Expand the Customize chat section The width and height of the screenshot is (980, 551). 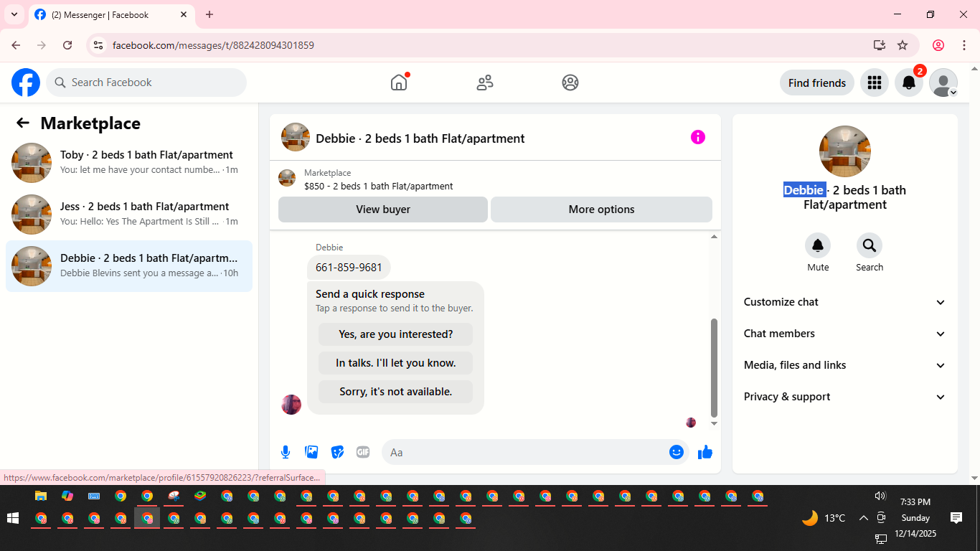pyautogui.click(x=845, y=302)
